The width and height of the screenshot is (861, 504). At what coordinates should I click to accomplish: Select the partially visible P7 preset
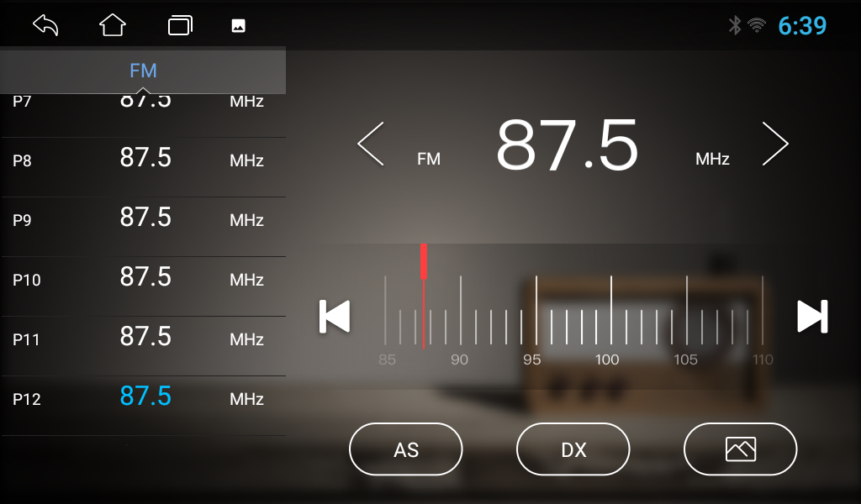point(143,115)
